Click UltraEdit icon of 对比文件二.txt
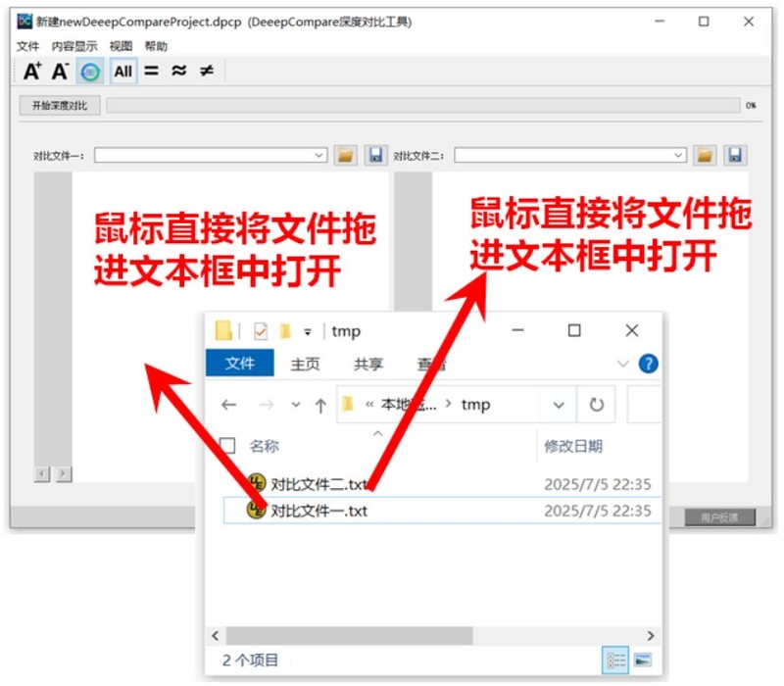 (x=257, y=482)
